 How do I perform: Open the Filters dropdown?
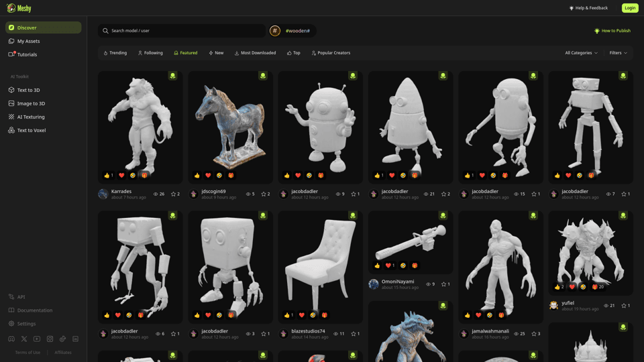pos(618,53)
